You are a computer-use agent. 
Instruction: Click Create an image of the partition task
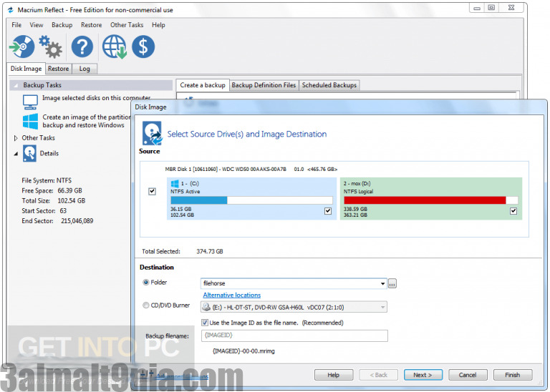click(x=86, y=121)
